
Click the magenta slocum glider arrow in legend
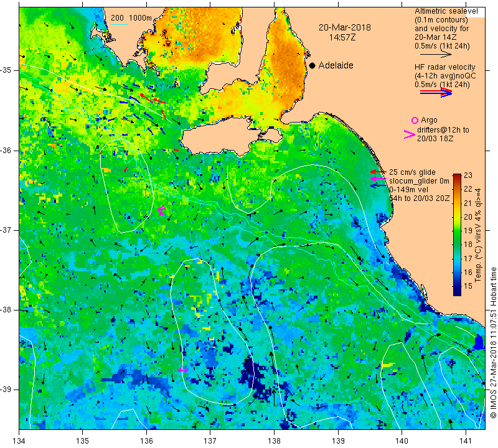tap(378, 179)
